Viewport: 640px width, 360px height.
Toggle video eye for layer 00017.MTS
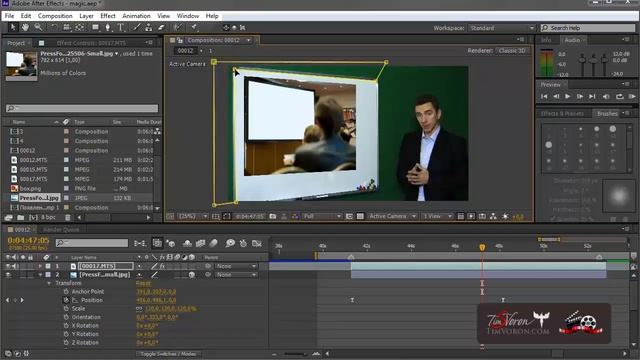(8, 266)
